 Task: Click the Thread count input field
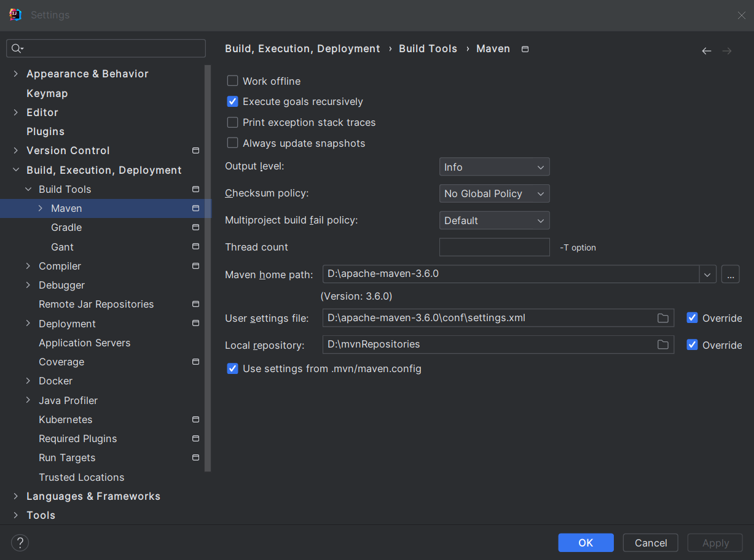[495, 247]
